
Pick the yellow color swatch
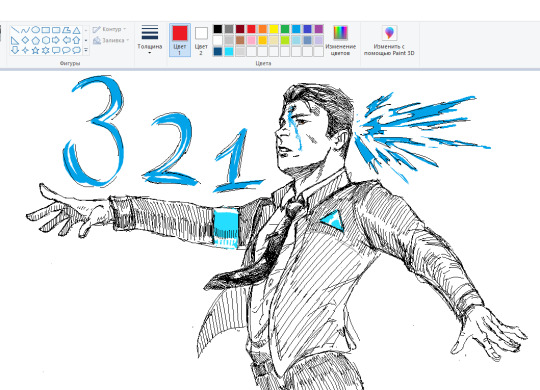click(274, 29)
